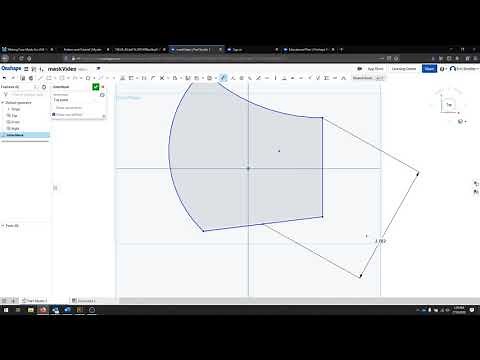Select the Corner rectangle tool
Image resolution: width=480 pixels, height=360 pixels.
[x=49, y=78]
